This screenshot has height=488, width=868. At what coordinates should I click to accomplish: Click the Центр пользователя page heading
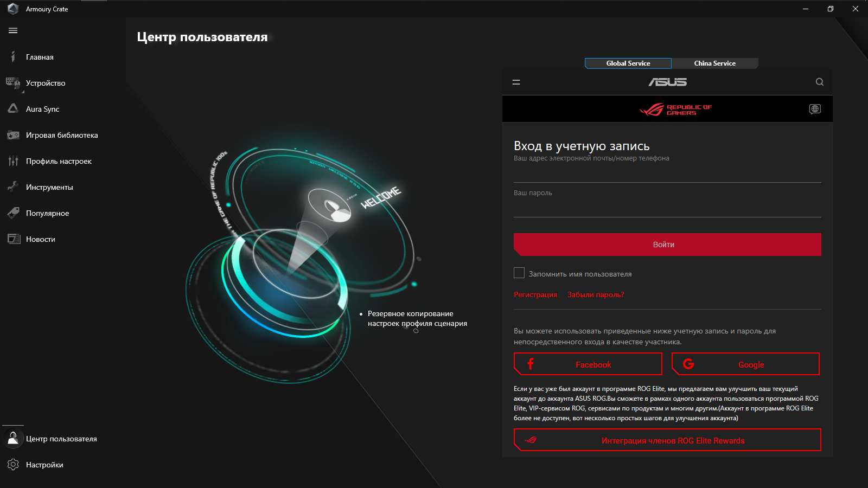coord(202,37)
